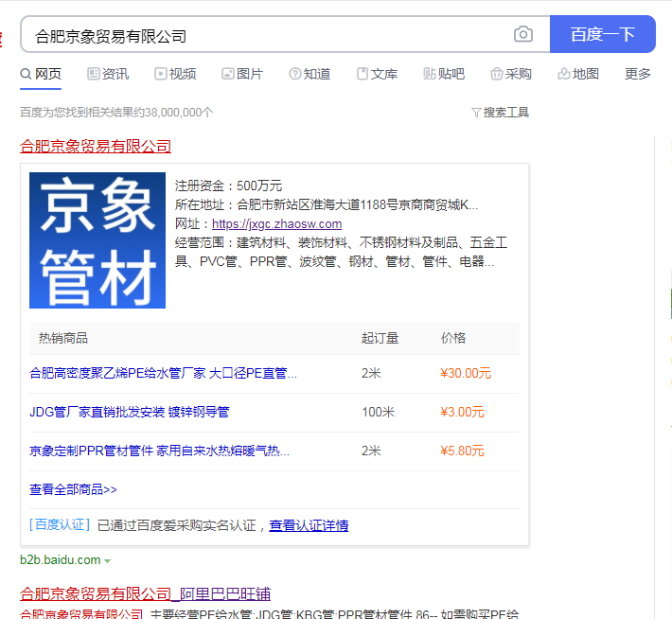This screenshot has height=619, width=672.
Task: Open the 图片 tab
Action: [242, 74]
